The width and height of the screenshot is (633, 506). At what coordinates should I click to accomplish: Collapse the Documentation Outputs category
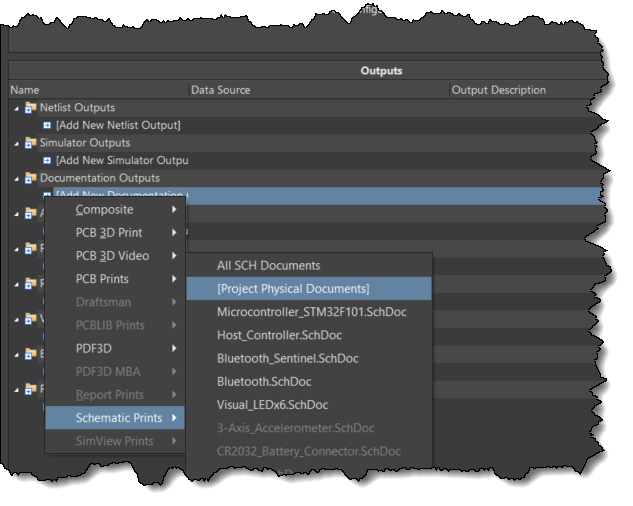point(16,178)
